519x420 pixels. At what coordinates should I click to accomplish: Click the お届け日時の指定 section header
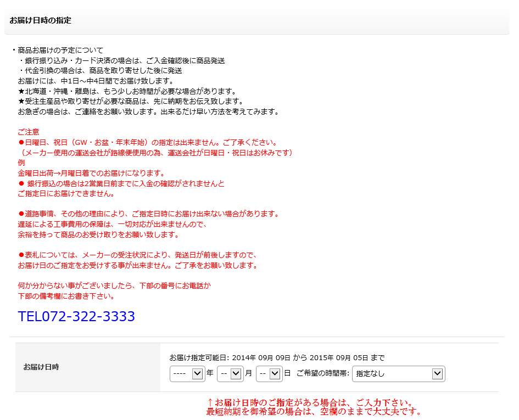[x=41, y=21]
